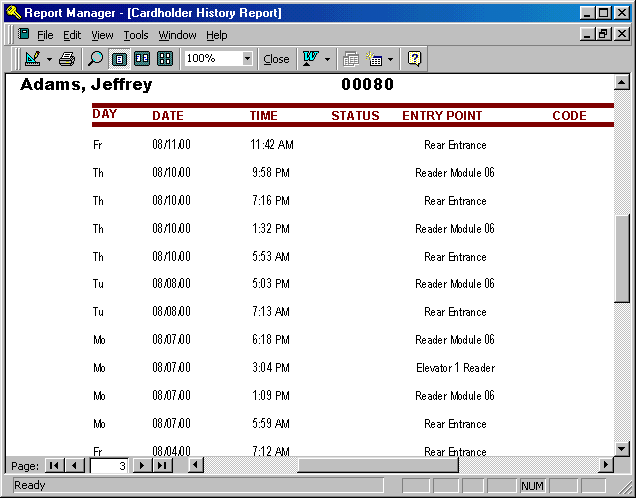Expand the Office Links dropdown arrow
Screen dimensions: 636x498
click(327, 59)
